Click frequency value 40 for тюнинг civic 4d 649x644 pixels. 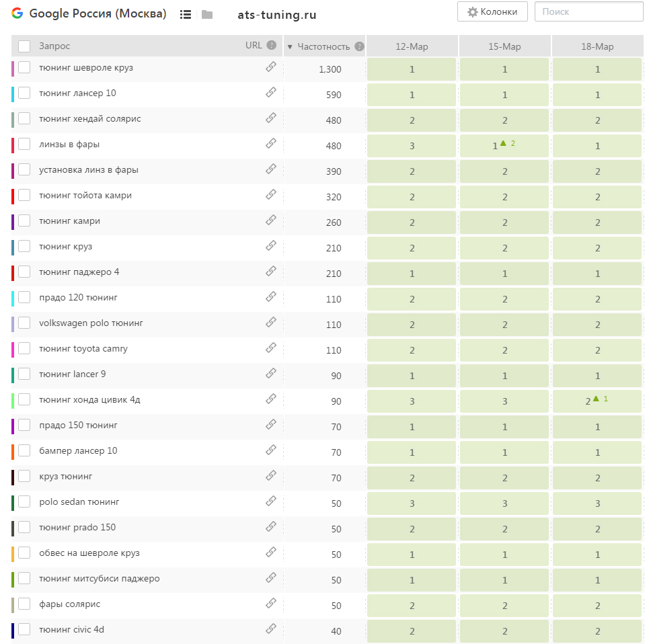(336, 631)
